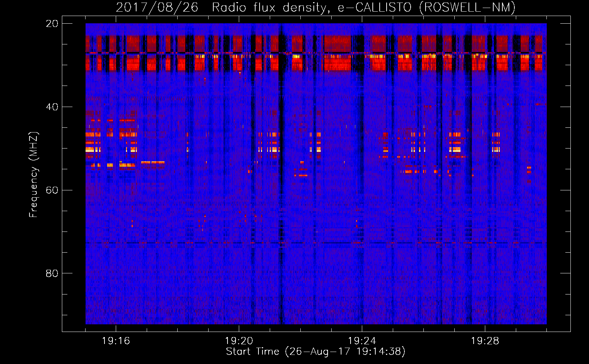This screenshot has height=364, width=589.
Task: Click the "Start Time (26-Aug-17 19:14:38)" x-axis label
Action: point(316,352)
